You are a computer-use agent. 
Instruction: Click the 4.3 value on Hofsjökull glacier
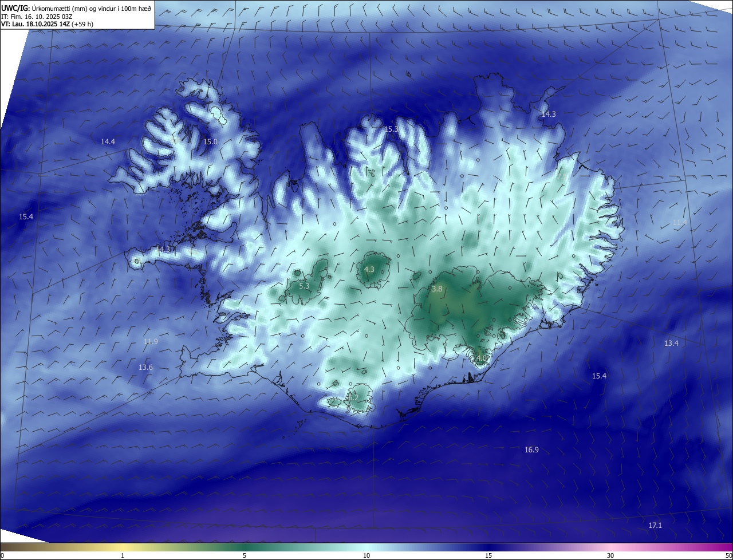tap(369, 269)
